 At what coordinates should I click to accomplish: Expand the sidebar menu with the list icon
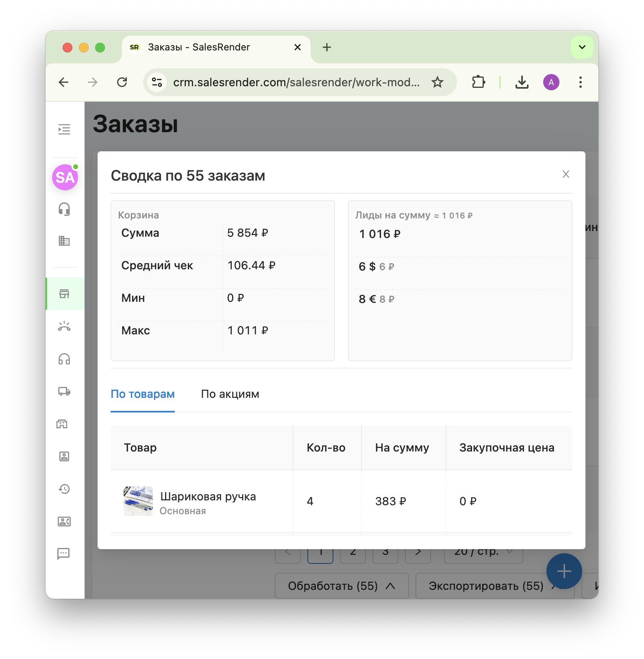click(64, 129)
